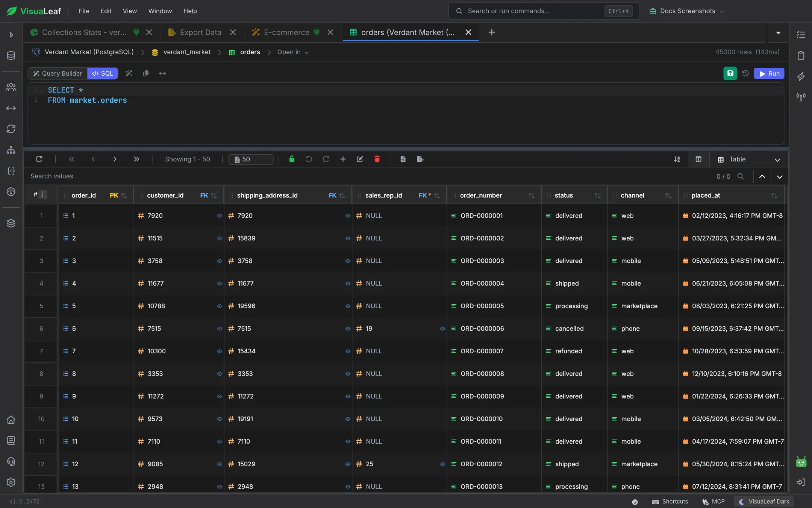Viewport: 812px width, 508px height.
Task: Switch to Query Builder mode
Action: [58, 73]
